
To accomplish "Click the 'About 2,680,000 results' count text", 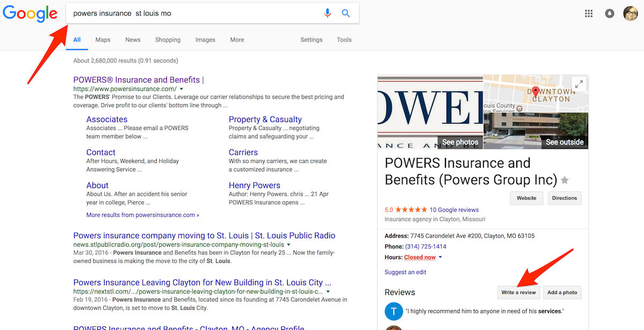I will 126,61.
